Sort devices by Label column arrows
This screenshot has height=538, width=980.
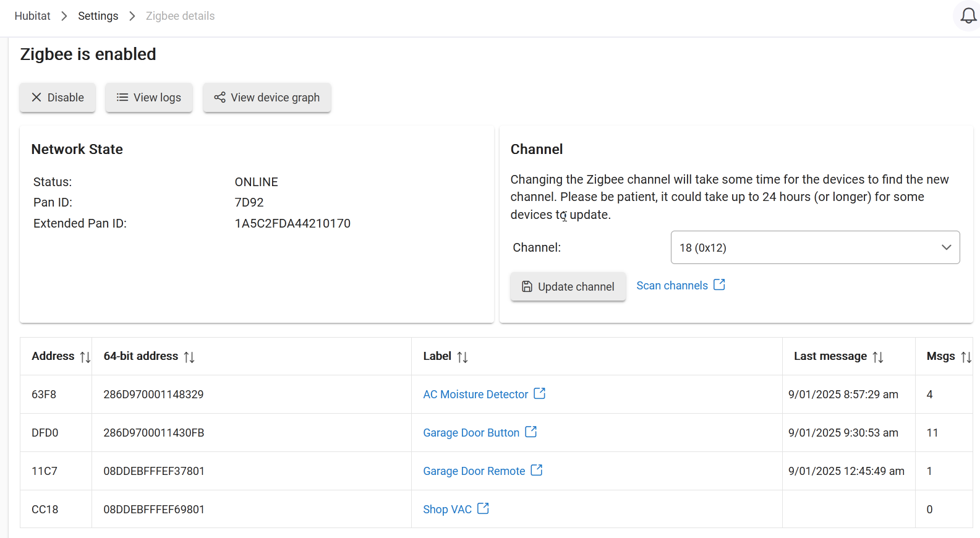462,357
